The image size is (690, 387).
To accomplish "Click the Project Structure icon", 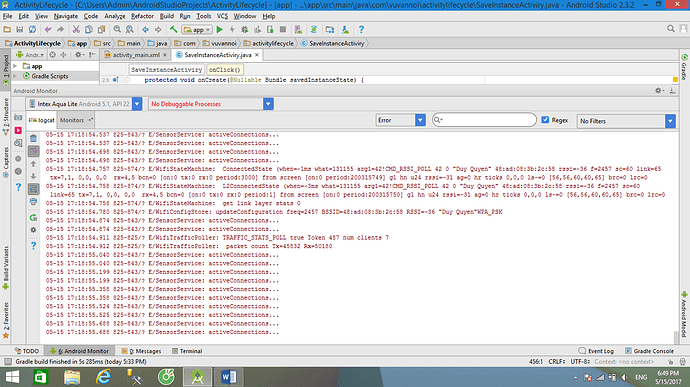I will (330, 29).
